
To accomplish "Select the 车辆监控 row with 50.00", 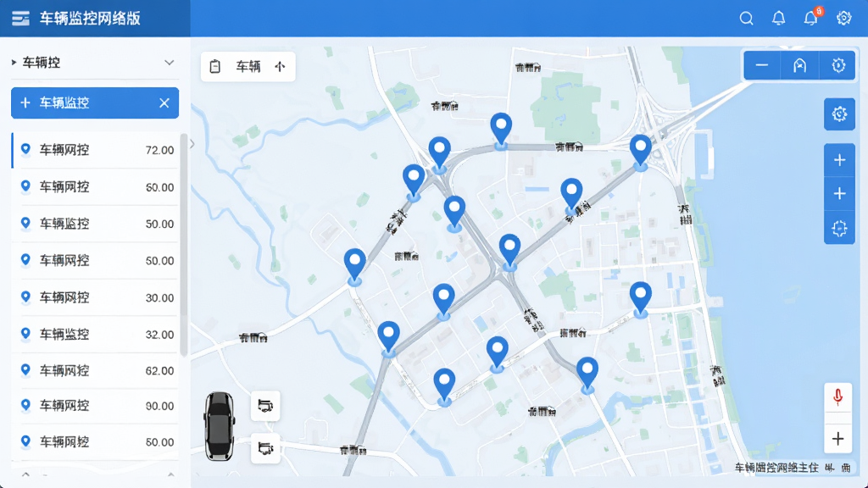I will (x=95, y=224).
